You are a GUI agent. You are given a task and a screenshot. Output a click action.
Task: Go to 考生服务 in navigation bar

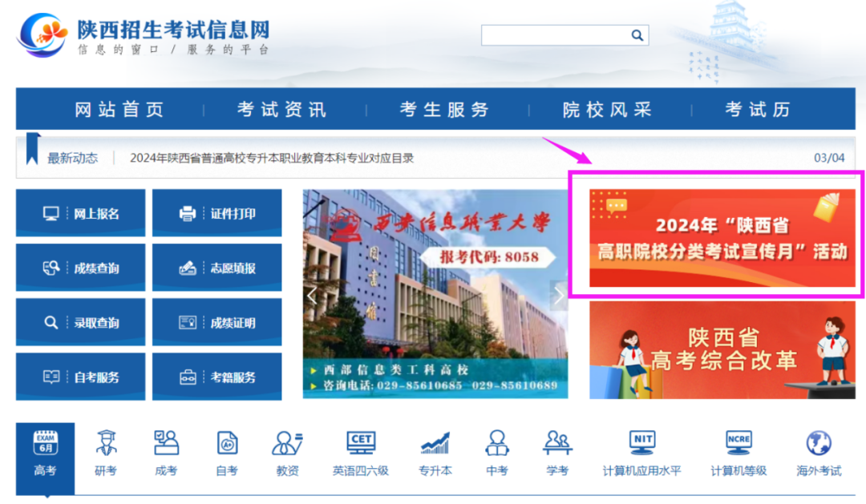point(445,110)
